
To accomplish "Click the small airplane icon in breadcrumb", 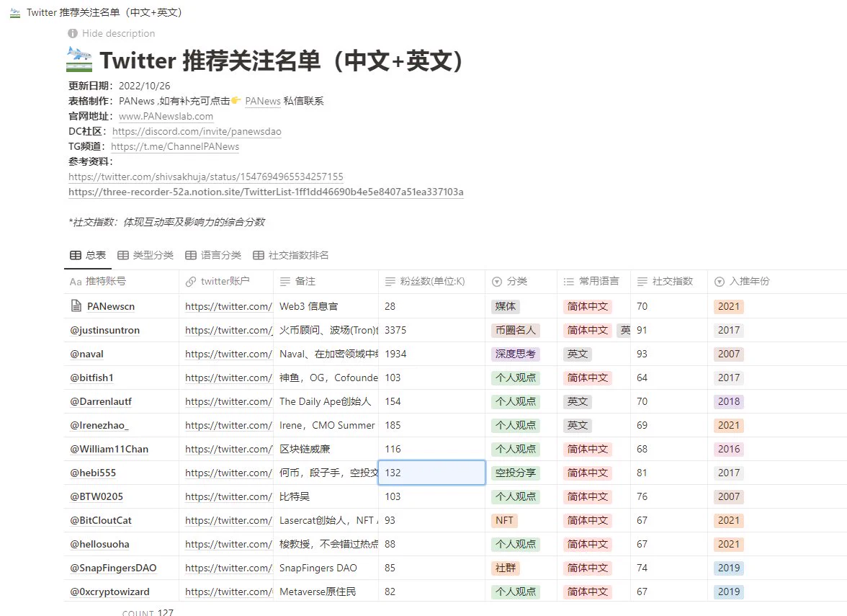I will click(15, 12).
